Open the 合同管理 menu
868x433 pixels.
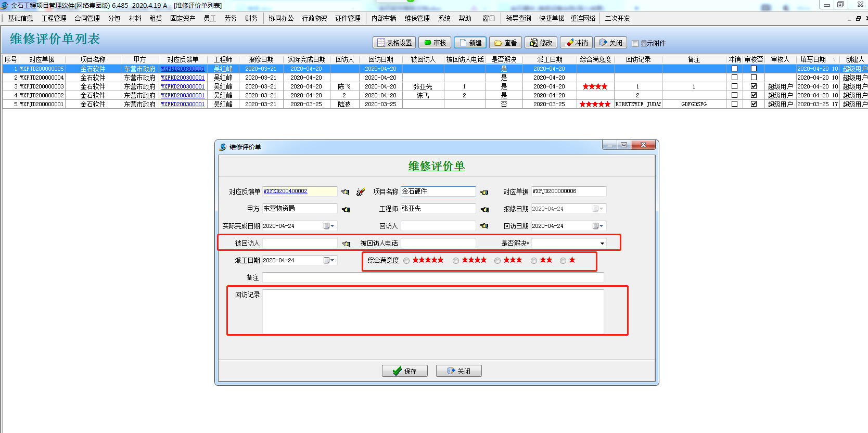click(x=87, y=18)
